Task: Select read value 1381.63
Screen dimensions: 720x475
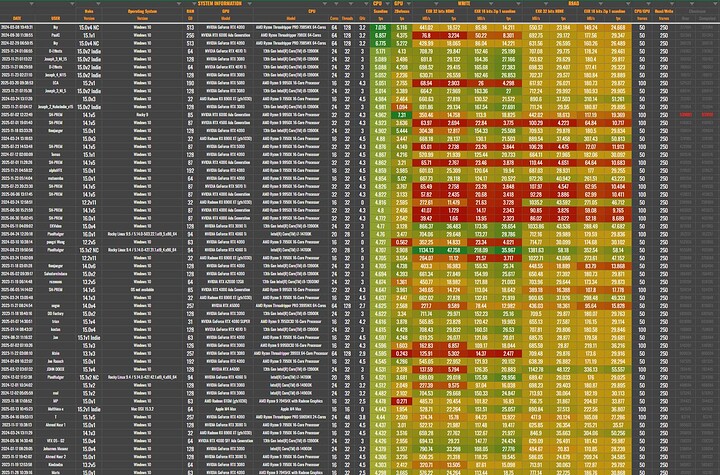Action: coord(536,250)
